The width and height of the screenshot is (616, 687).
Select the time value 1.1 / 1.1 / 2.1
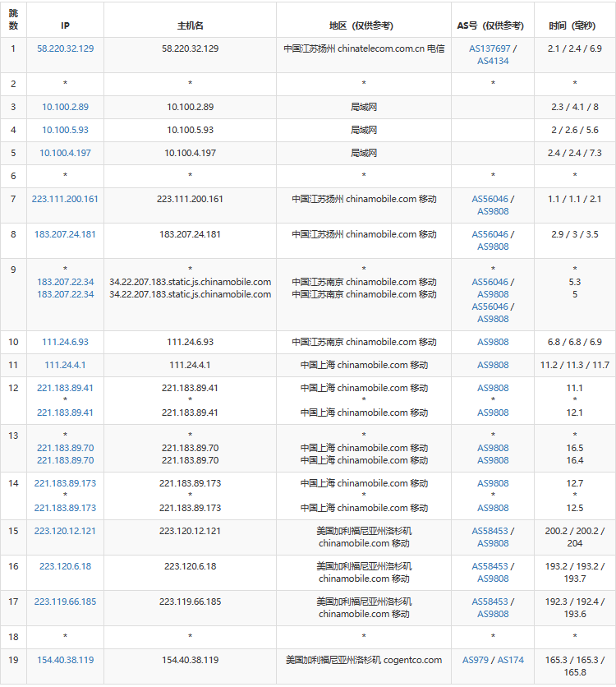coord(574,199)
